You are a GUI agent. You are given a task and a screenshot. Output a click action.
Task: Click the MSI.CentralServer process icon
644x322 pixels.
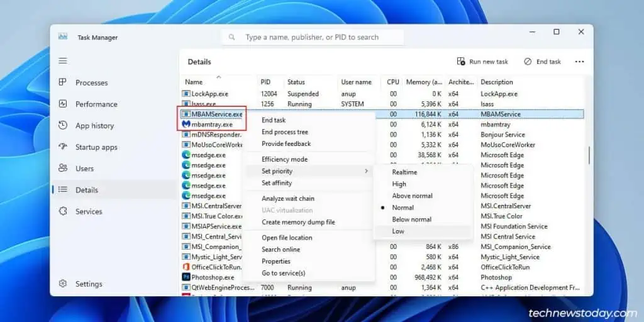(186, 206)
